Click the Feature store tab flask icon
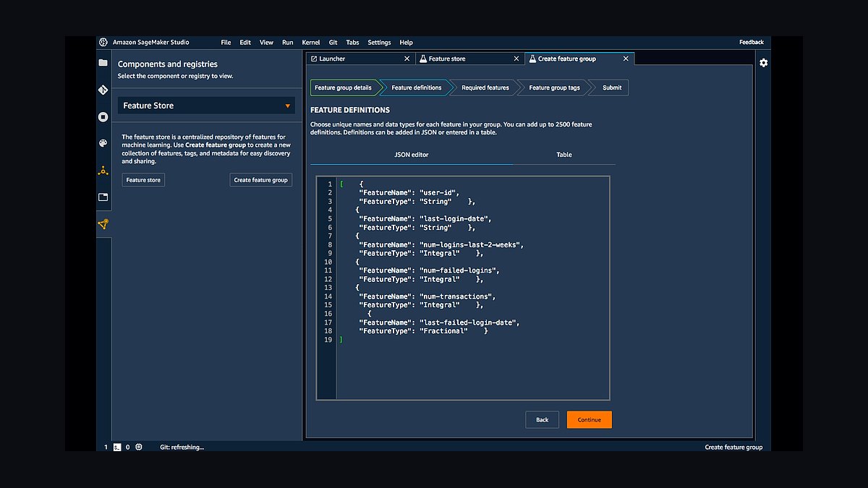The image size is (868, 488). 423,59
